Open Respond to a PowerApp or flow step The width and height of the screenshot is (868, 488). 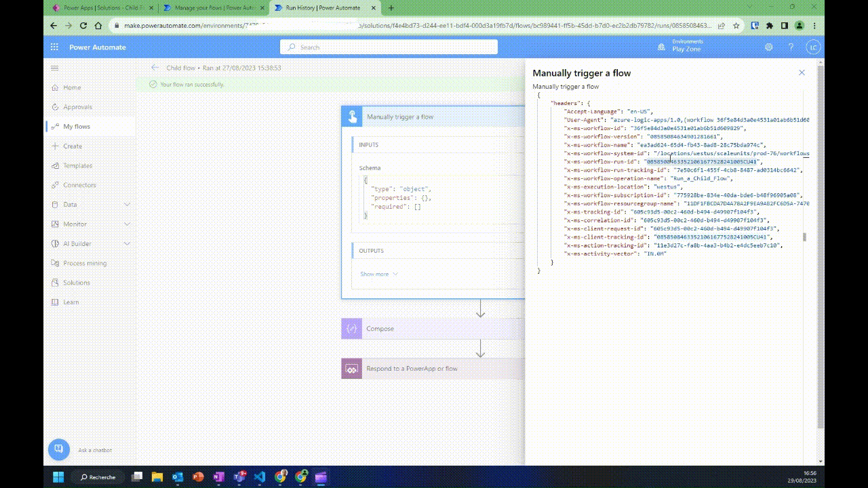pyautogui.click(x=433, y=369)
